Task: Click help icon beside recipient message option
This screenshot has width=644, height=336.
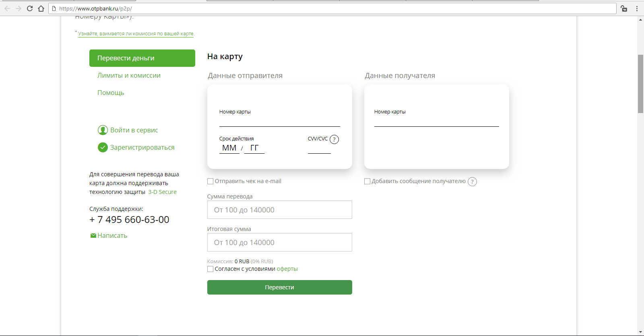Action: point(472,182)
